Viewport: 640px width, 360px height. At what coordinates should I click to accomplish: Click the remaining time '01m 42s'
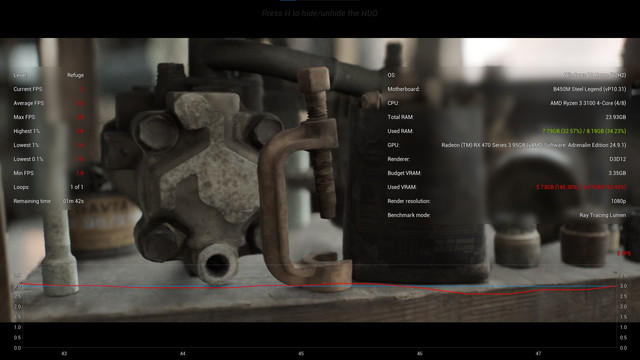73,201
